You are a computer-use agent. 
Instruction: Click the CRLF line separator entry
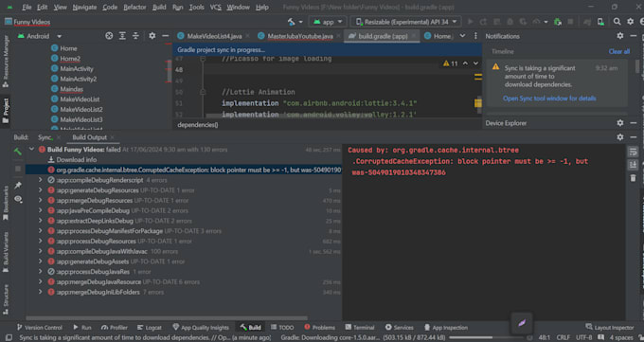click(563, 337)
